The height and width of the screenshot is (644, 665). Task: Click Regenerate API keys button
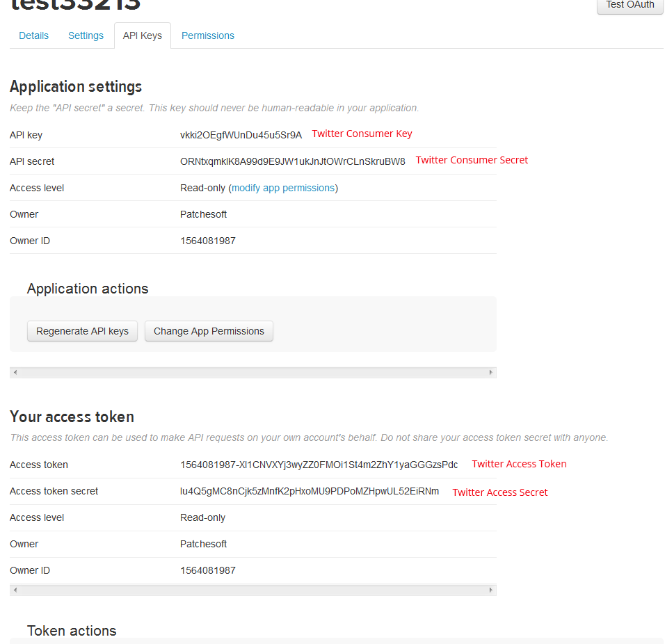82,331
